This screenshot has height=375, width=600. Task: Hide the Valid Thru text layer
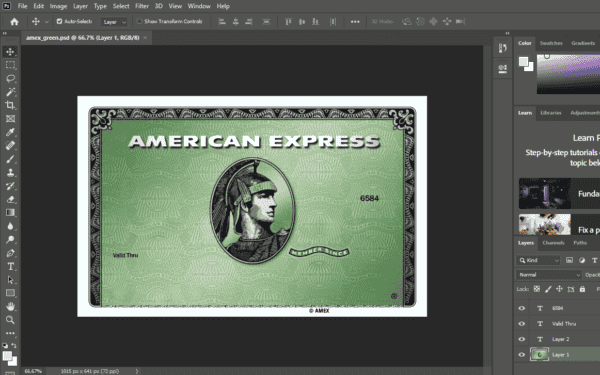[522, 324]
